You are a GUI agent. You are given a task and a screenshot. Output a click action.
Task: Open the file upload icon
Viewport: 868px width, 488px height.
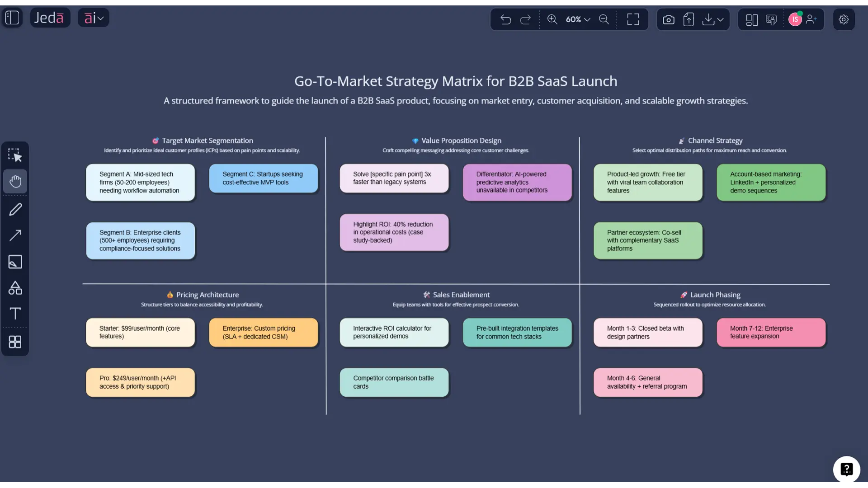tap(689, 19)
